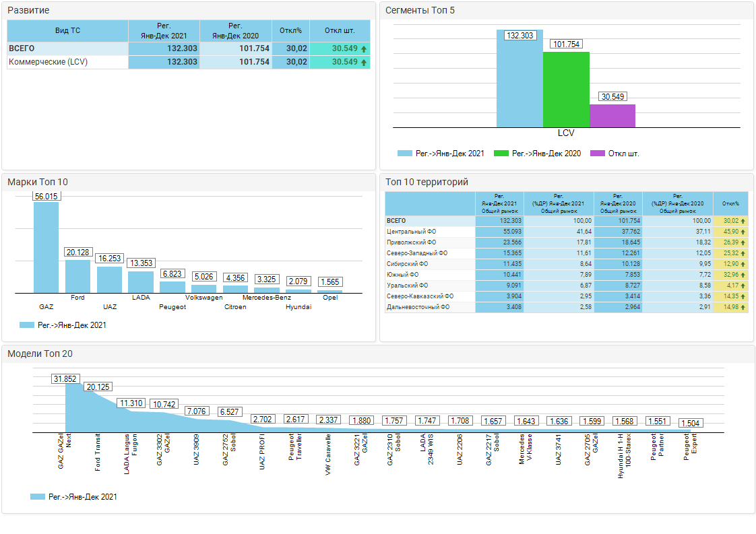Select the Коммерческие (LCV) row label
This screenshot has height=534, width=756.
(49, 62)
